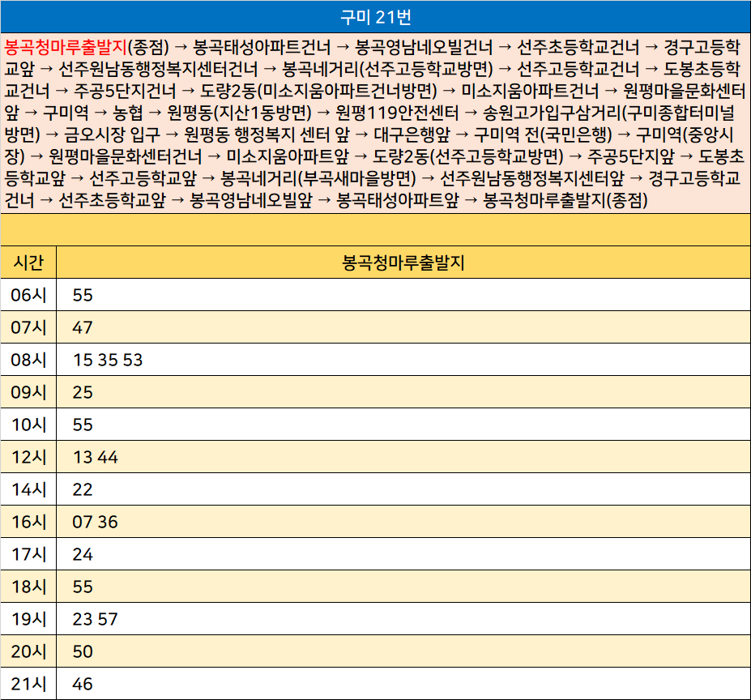Select the '46' minutes in the 21시 row
The height and width of the screenshot is (700, 751).
tap(83, 684)
